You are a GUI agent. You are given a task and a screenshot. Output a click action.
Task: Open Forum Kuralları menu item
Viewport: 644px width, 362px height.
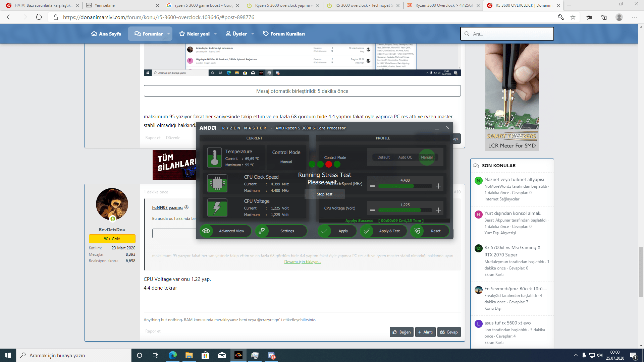(x=284, y=34)
